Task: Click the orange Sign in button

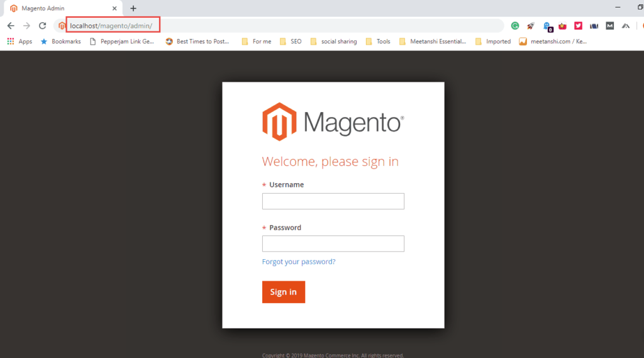Action: (284, 292)
